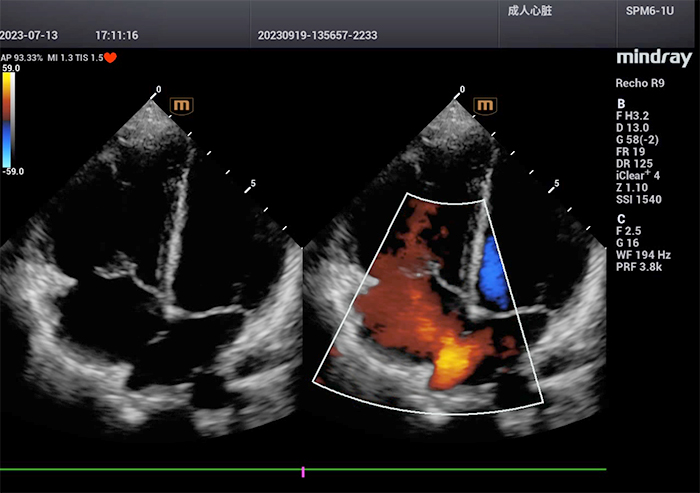Image resolution: width=700 pixels, height=493 pixels.
Task: Click the pink marker on the green timeline
Action: (x=303, y=470)
